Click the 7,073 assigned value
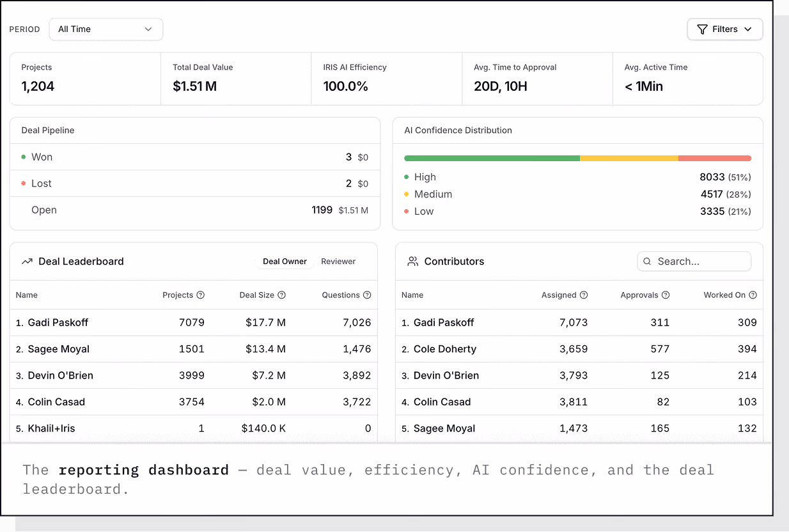 574,323
